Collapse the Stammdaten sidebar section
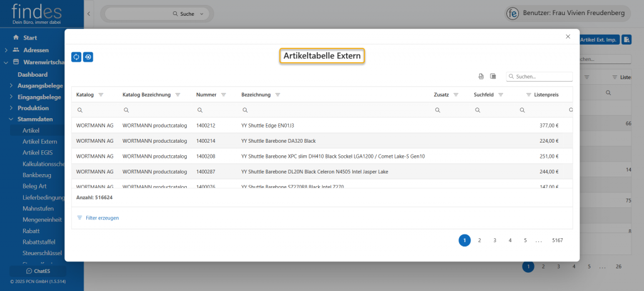Image resolution: width=644 pixels, height=291 pixels. [11, 119]
